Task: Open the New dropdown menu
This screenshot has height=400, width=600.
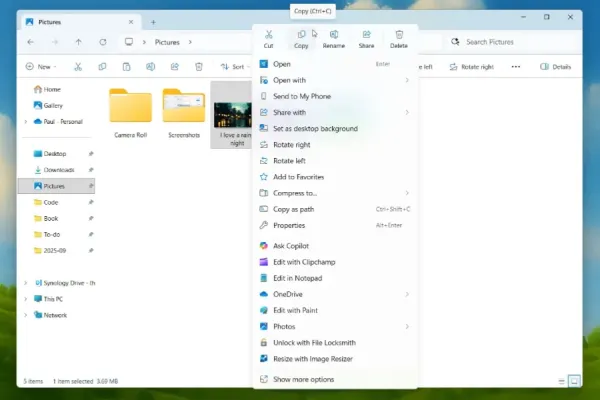Action: click(x=41, y=67)
